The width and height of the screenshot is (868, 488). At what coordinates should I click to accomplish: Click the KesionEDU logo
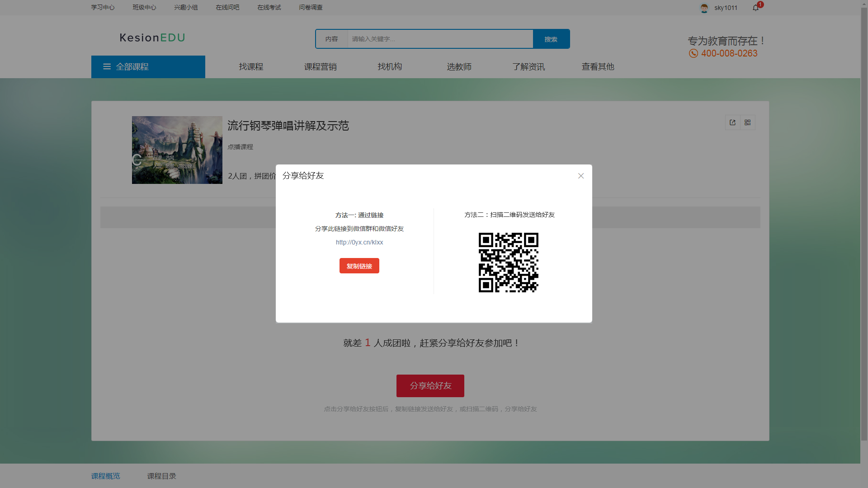tap(152, 38)
